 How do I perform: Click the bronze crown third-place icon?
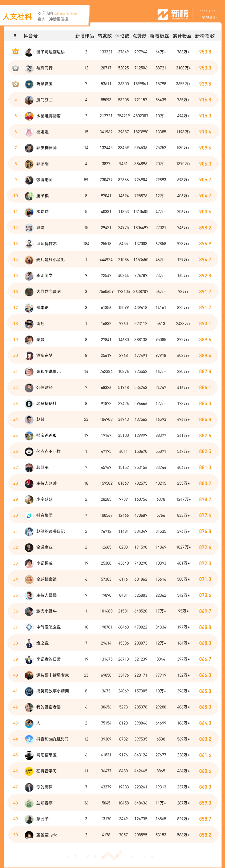click(15, 84)
